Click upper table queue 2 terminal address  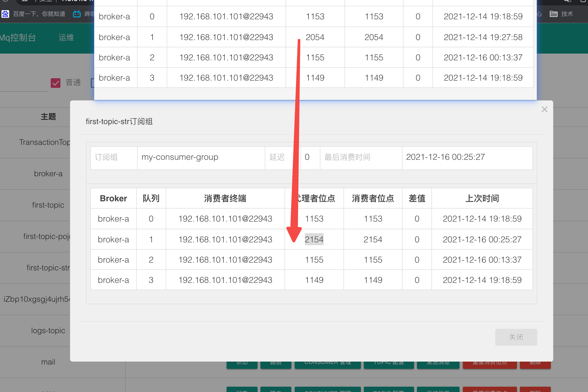point(226,57)
